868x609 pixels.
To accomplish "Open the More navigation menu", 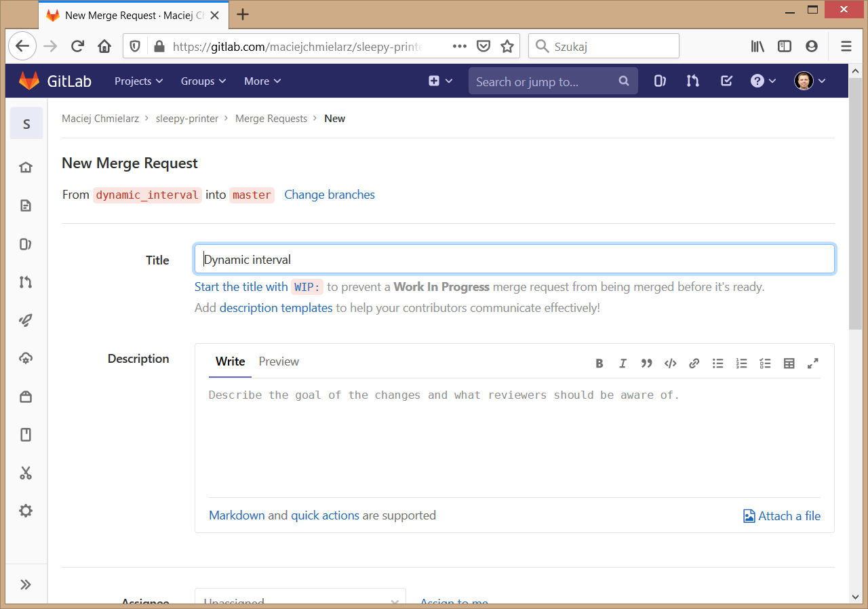I will click(262, 81).
